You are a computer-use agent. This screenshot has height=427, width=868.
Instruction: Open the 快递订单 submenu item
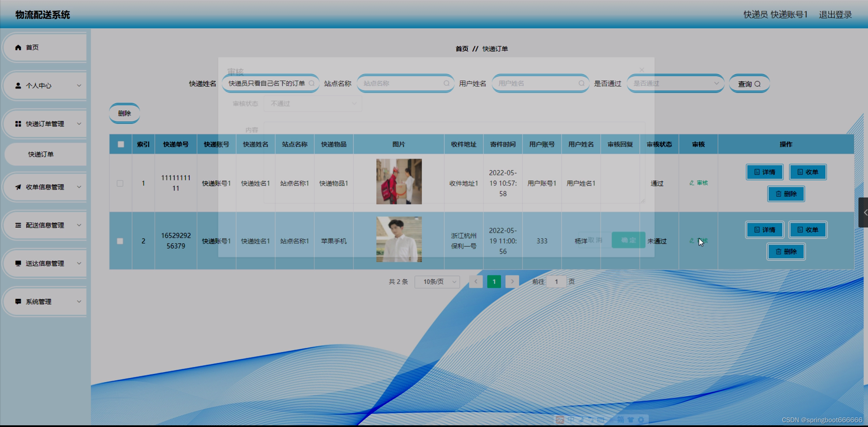[41, 154]
